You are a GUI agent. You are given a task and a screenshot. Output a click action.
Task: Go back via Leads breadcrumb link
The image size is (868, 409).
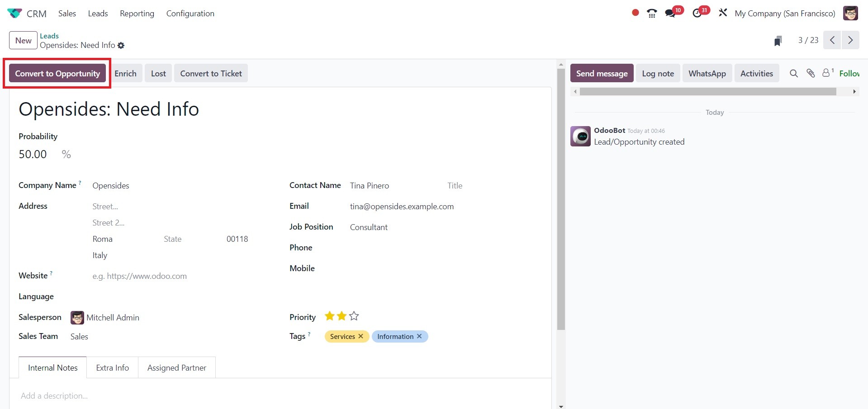pyautogui.click(x=49, y=36)
